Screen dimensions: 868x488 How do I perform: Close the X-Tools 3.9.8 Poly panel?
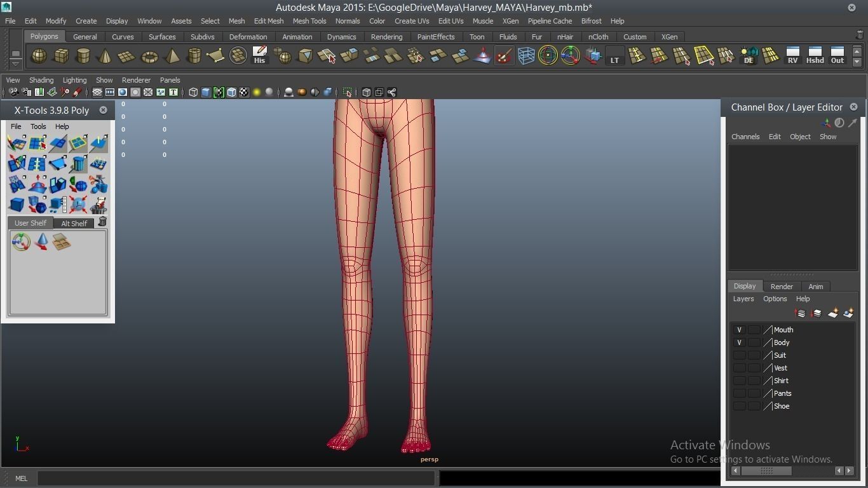103,110
